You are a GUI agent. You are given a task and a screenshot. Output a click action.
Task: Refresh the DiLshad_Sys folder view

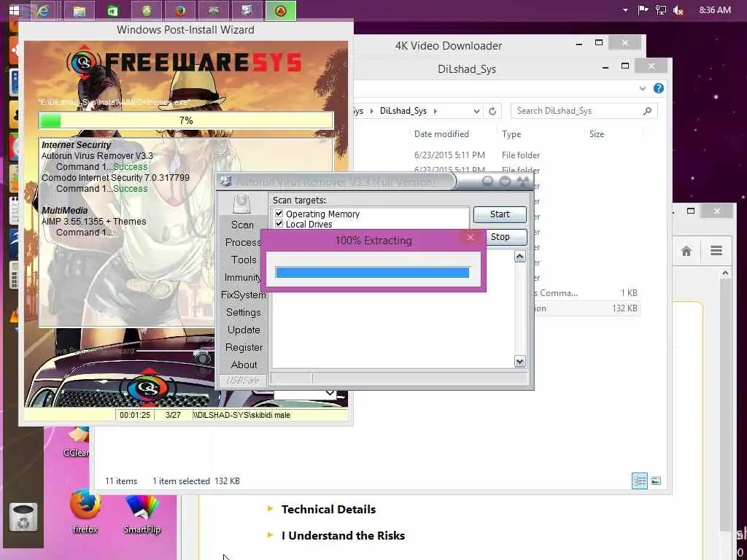coord(492,111)
